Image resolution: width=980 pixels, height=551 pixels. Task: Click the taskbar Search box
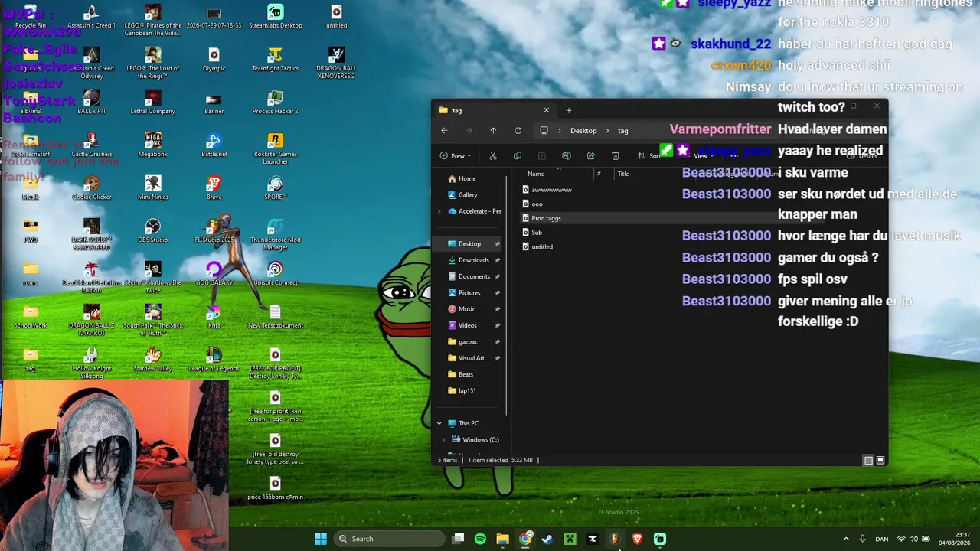coord(389,539)
